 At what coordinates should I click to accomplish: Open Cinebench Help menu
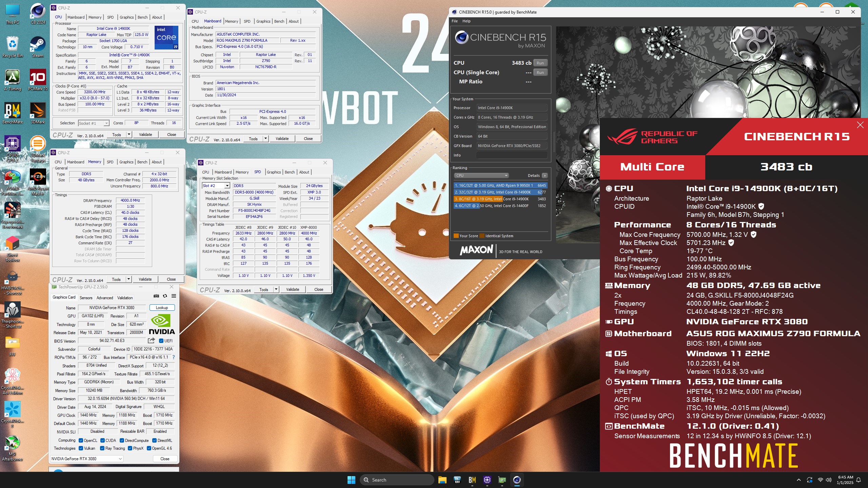click(x=467, y=21)
